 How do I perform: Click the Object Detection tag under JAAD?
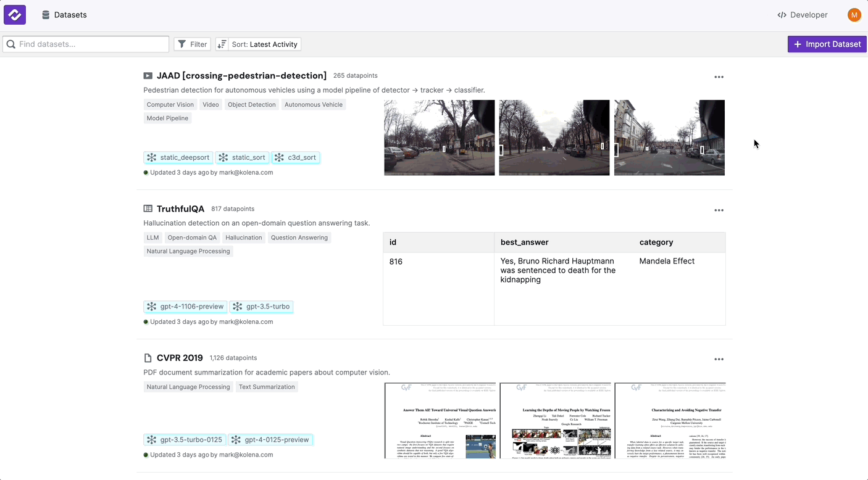[251, 104]
